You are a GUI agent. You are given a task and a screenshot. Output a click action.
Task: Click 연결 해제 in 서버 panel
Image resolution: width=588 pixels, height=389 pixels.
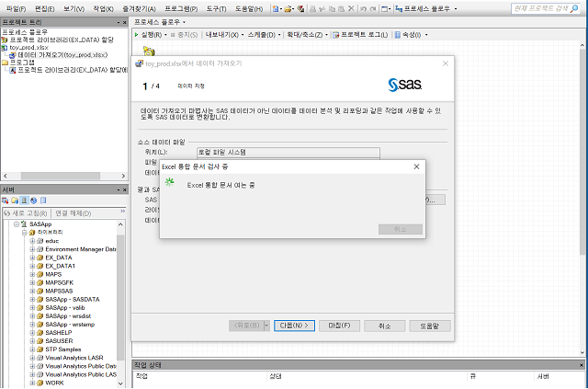click(73, 213)
